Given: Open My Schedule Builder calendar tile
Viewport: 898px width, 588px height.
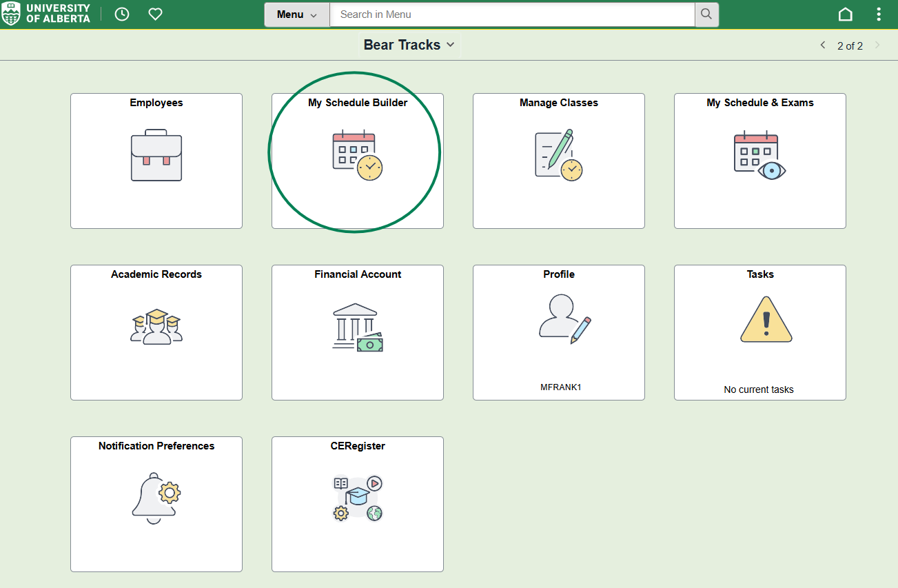Looking at the screenshot, I should tap(357, 156).
